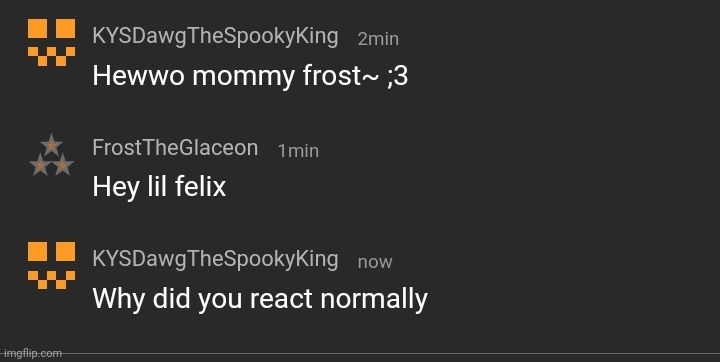This screenshot has width=720, height=362.
Task: Select the "Hey lil felix" reply text
Action: 159,187
